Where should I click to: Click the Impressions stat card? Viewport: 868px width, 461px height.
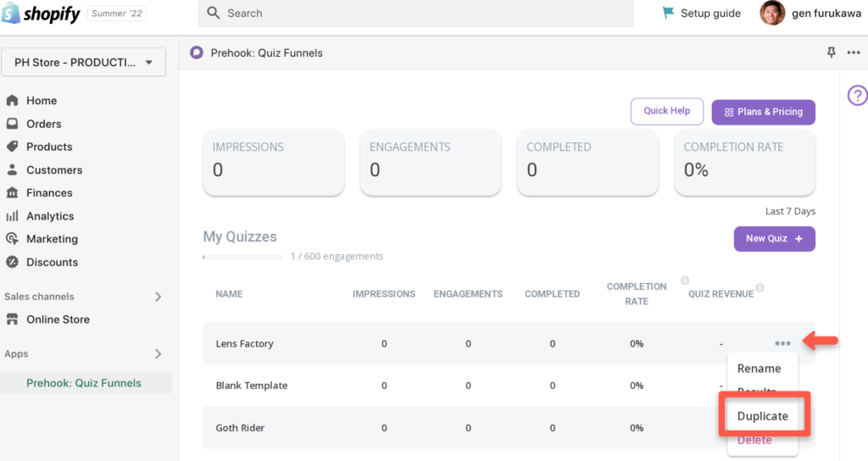click(274, 162)
